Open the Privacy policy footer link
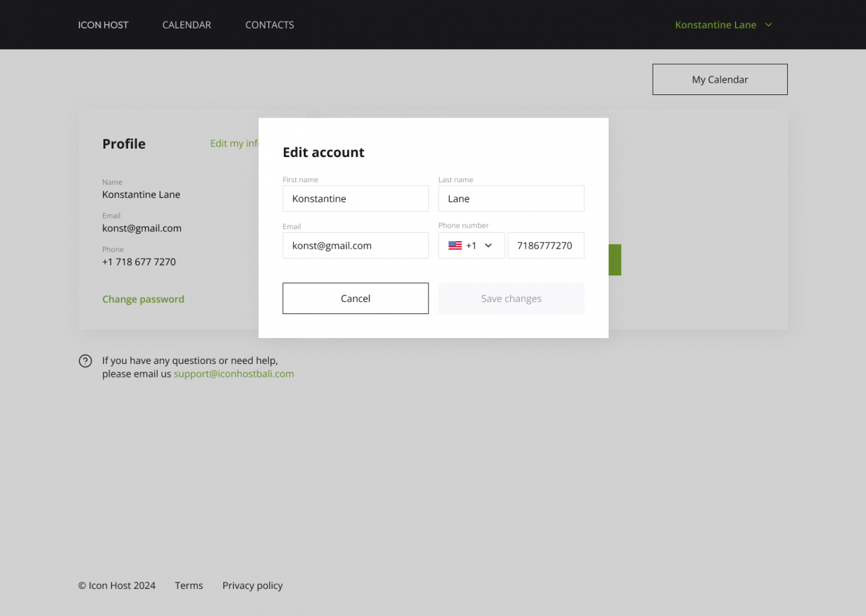Screen dimensions: 866x616 [x=253, y=586]
